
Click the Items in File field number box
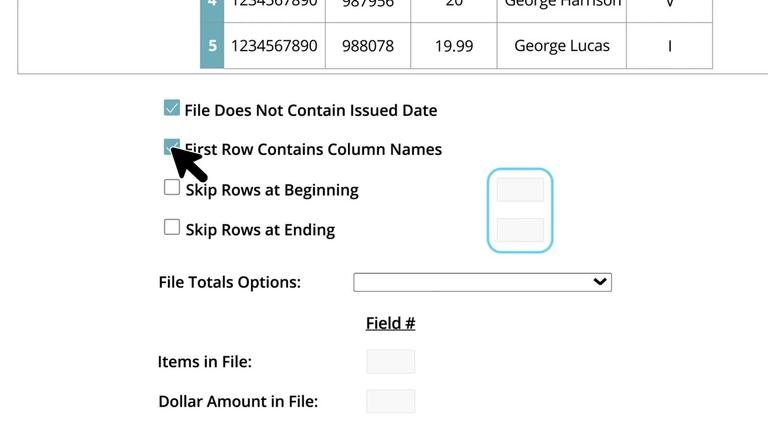pyautogui.click(x=391, y=361)
